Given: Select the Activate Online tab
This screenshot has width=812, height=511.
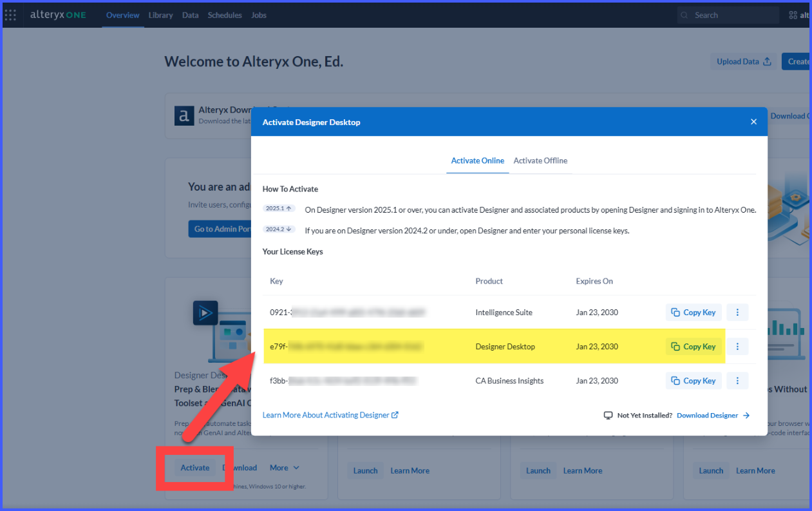Looking at the screenshot, I should point(478,160).
